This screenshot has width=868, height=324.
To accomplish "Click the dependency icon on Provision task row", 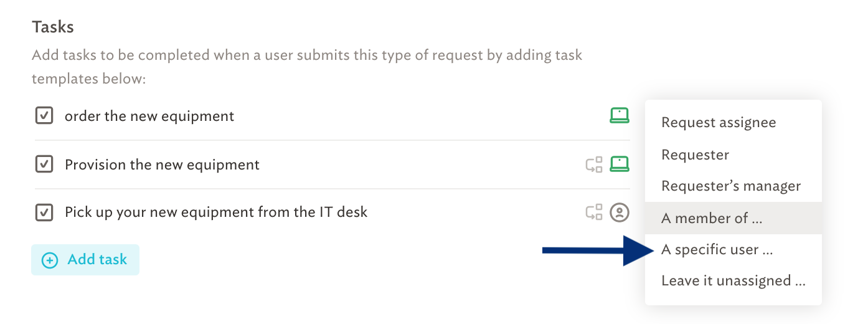I will coord(594,164).
